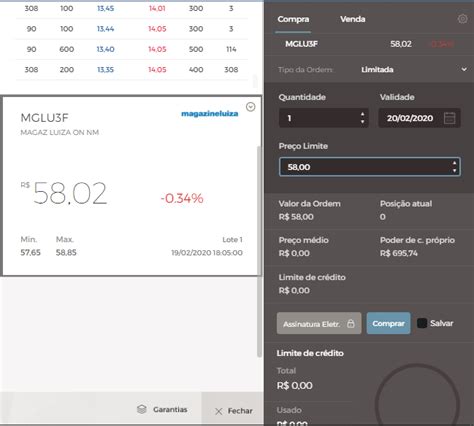Click the 19/02/2020 18:05:00 timestamp
Screen dimensions: 474x426
pos(207,253)
